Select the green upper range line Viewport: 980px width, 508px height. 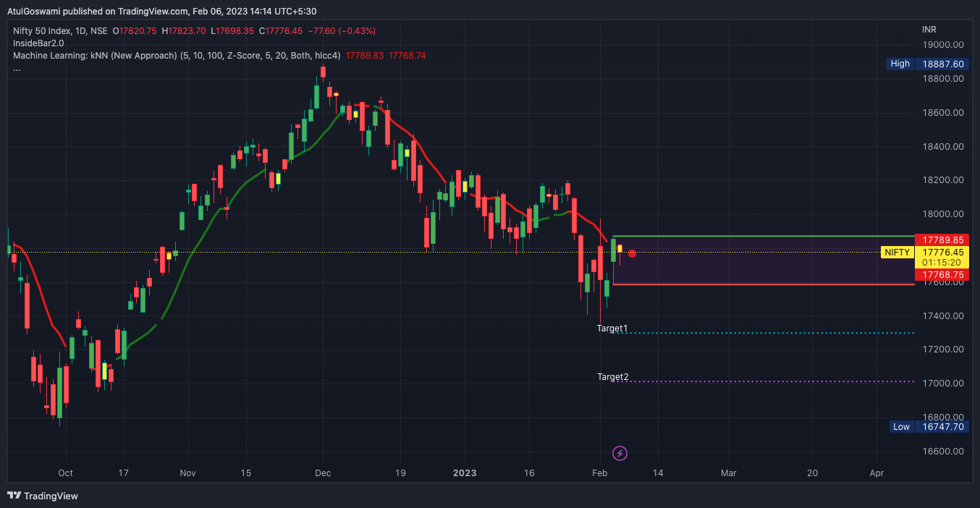(x=764, y=237)
